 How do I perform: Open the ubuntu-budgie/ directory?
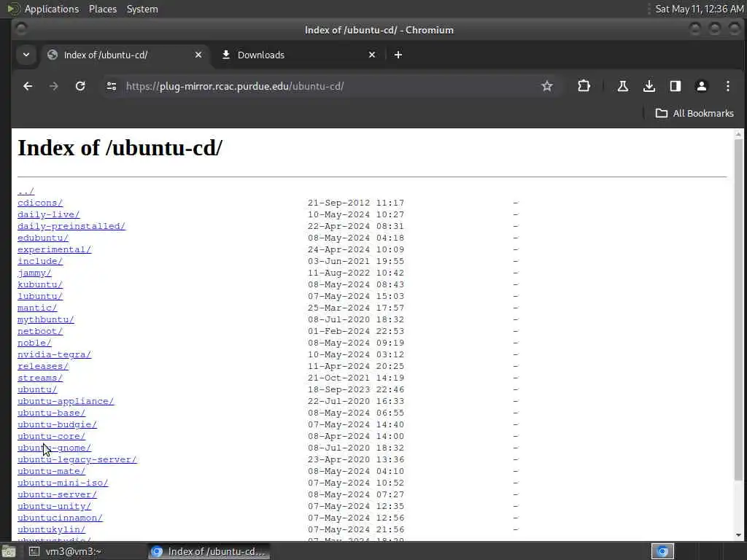point(57,425)
